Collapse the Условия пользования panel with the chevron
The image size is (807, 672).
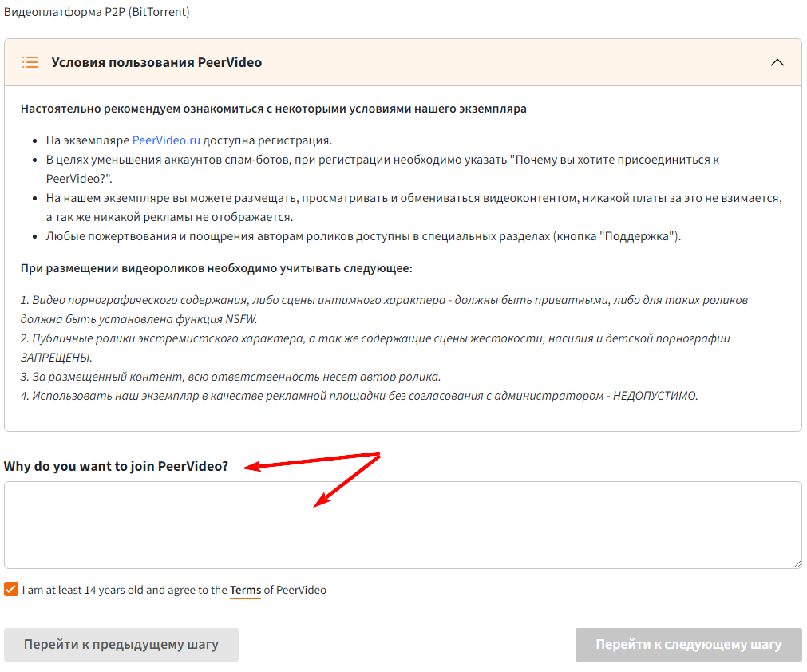[777, 62]
